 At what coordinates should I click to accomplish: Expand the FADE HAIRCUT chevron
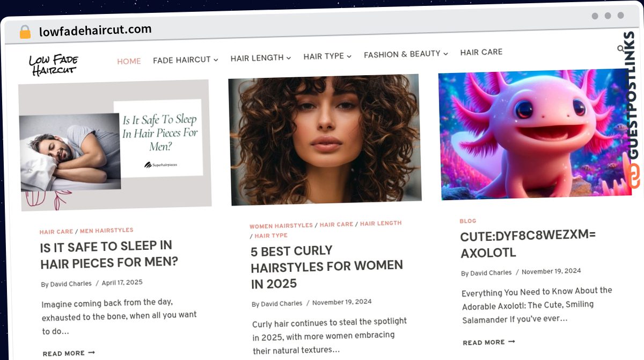216,60
